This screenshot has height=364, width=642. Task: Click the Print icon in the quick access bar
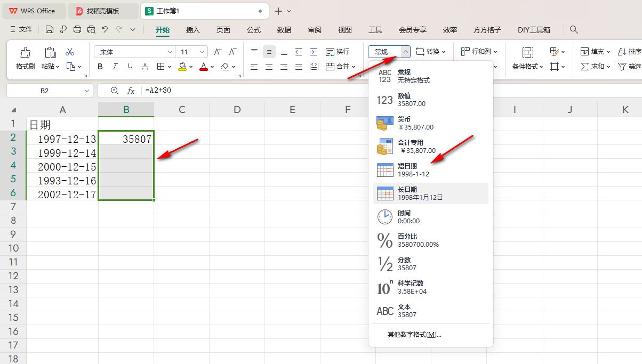[x=77, y=29]
